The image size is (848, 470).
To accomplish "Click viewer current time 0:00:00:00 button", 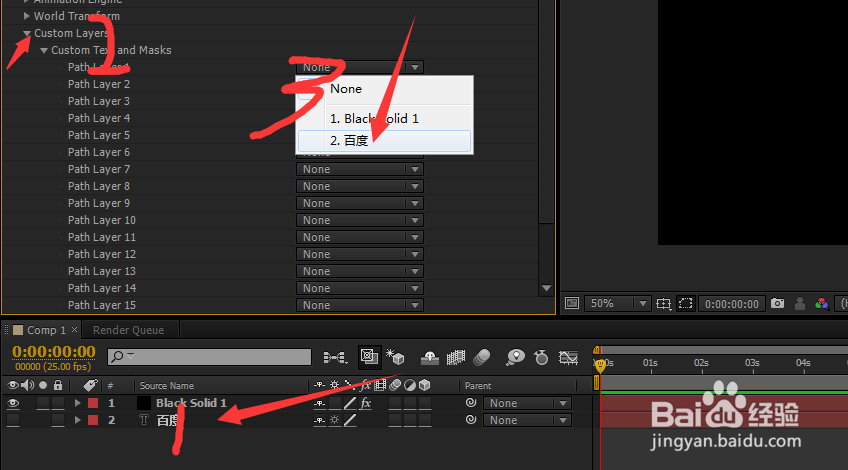I will (732, 304).
